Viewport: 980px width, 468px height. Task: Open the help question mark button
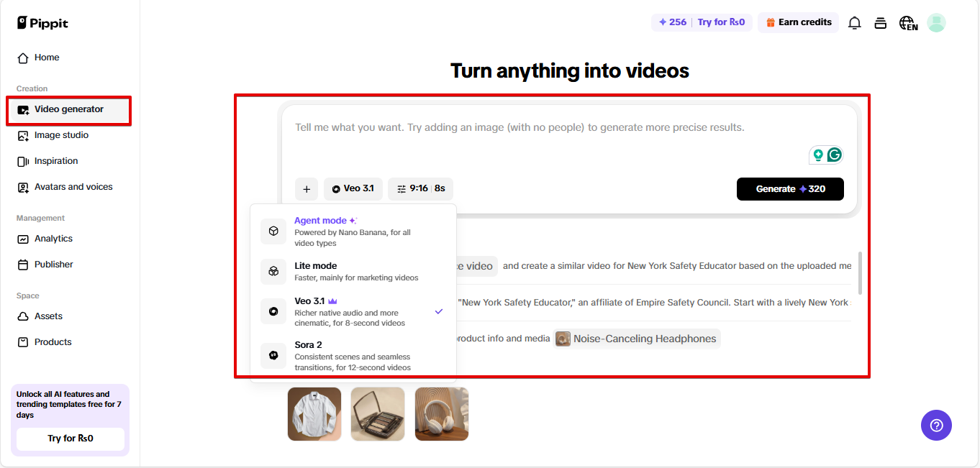(x=936, y=425)
